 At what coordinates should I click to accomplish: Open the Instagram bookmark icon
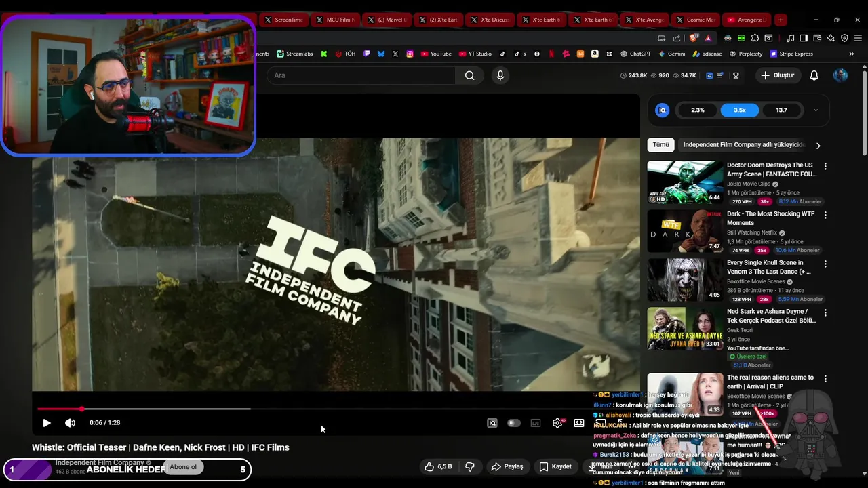tap(410, 54)
